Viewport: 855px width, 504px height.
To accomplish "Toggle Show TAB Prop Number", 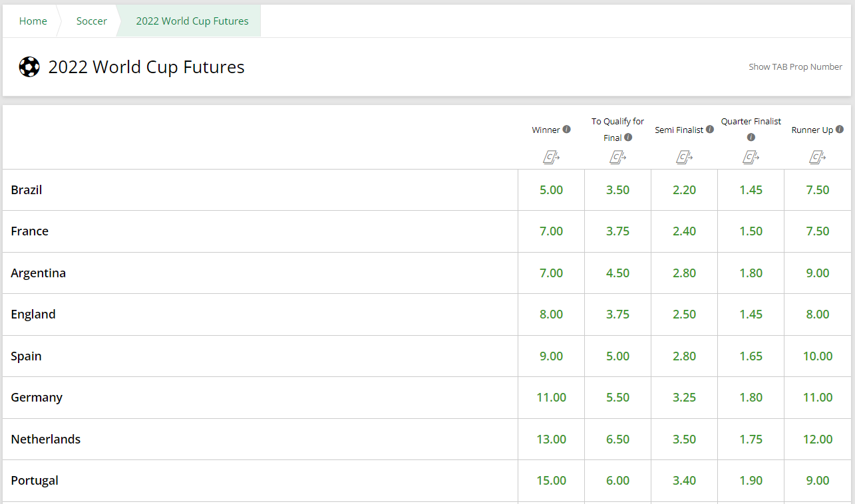I will coord(795,66).
